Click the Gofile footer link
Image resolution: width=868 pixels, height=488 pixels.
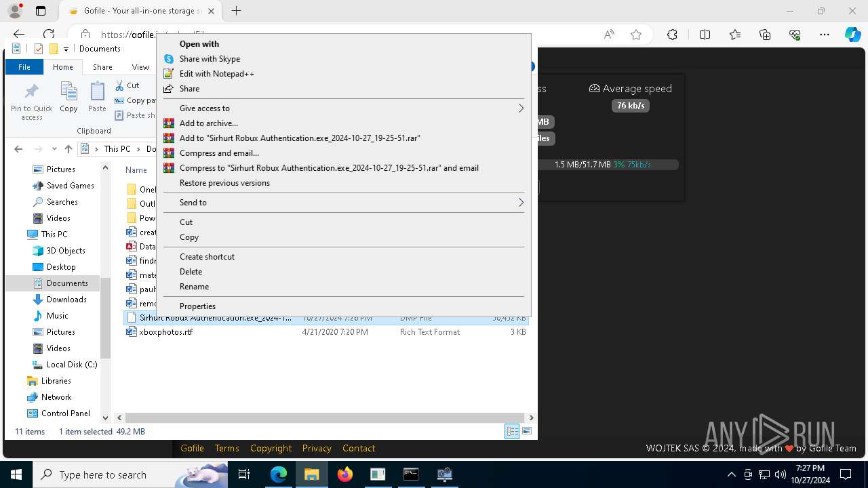[x=192, y=448]
